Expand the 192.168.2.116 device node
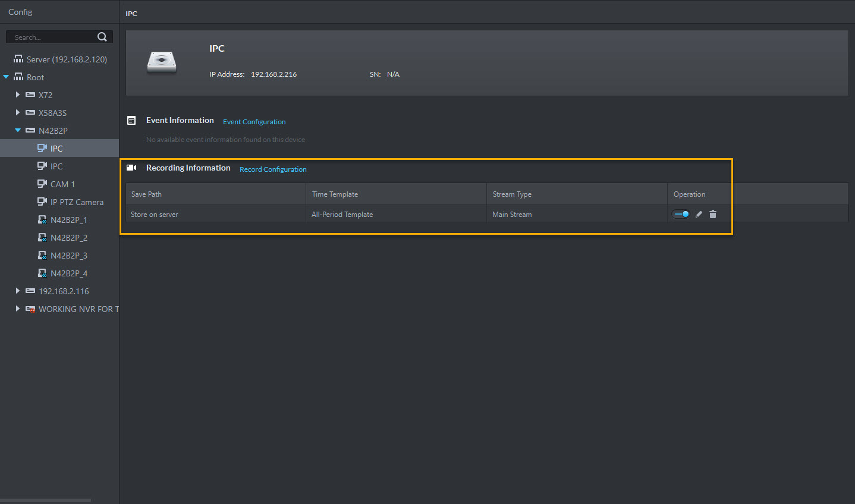 (x=18, y=291)
